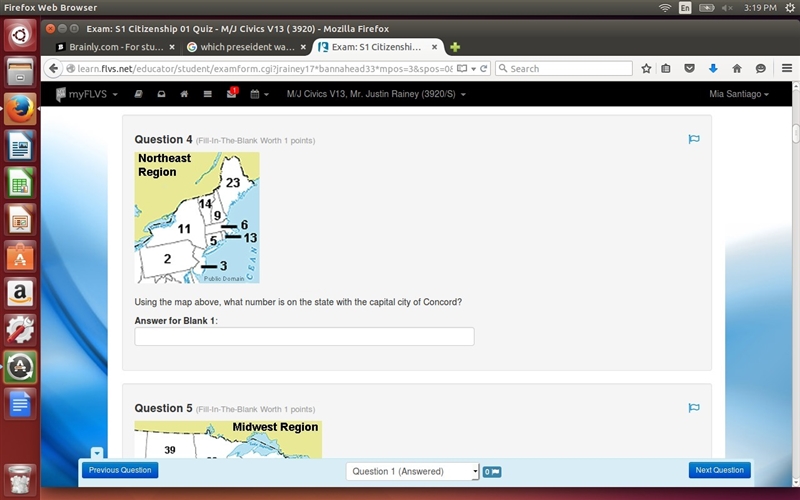Viewport: 800px width, 500px height.
Task: Open FLVS mail with notification badge
Action: click(x=232, y=93)
